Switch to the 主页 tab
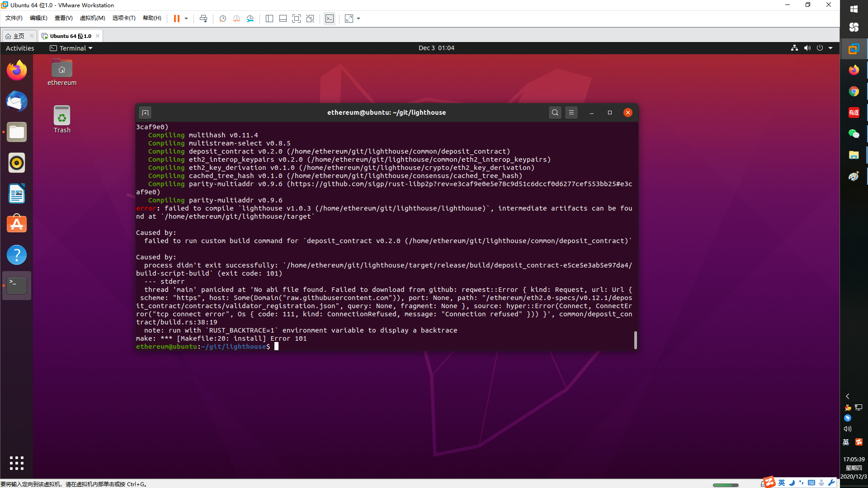Image resolution: width=868 pixels, height=488 pixels. click(18, 36)
